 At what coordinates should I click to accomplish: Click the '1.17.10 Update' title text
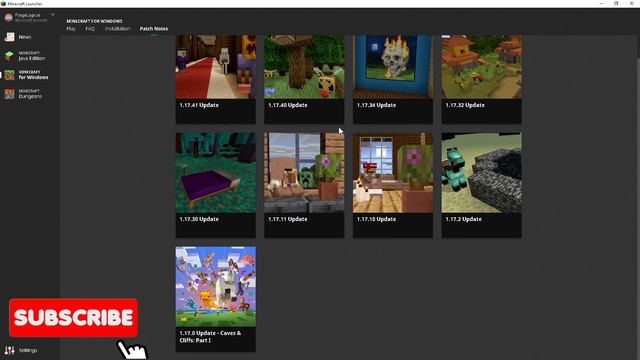tap(376, 219)
